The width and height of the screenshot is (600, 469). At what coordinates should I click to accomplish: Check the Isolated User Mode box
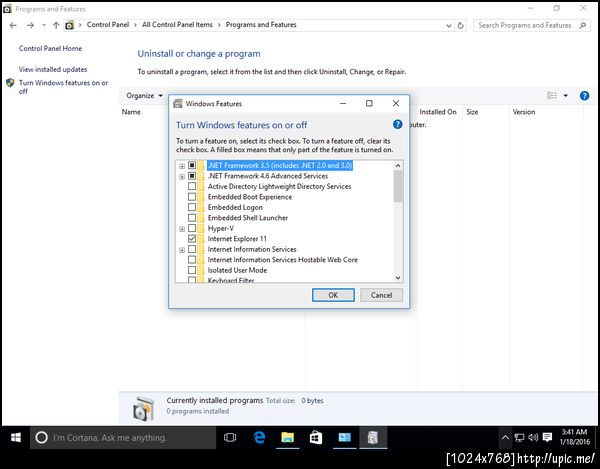(x=192, y=270)
